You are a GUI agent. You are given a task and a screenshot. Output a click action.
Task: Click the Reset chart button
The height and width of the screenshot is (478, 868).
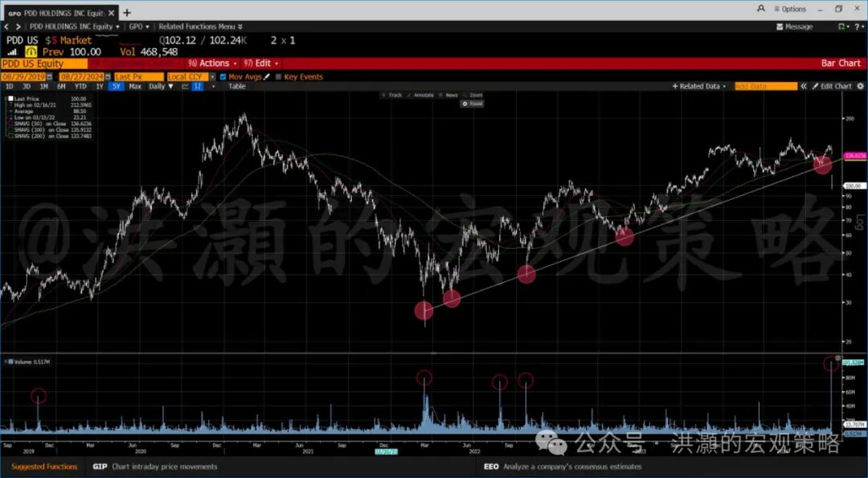(x=473, y=104)
